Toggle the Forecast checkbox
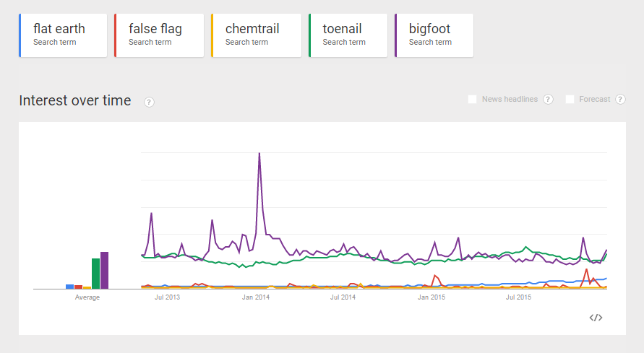 [x=570, y=100]
